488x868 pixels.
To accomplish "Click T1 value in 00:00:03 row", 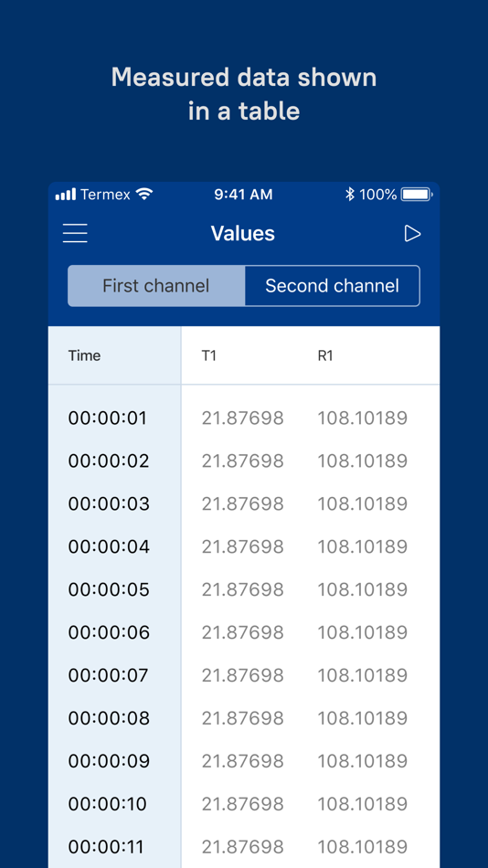I will click(x=242, y=503).
